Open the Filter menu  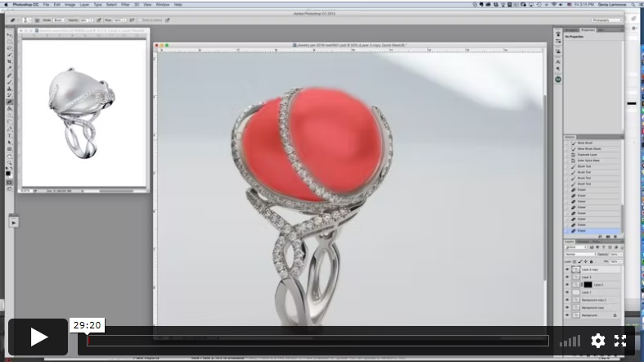coord(125,5)
